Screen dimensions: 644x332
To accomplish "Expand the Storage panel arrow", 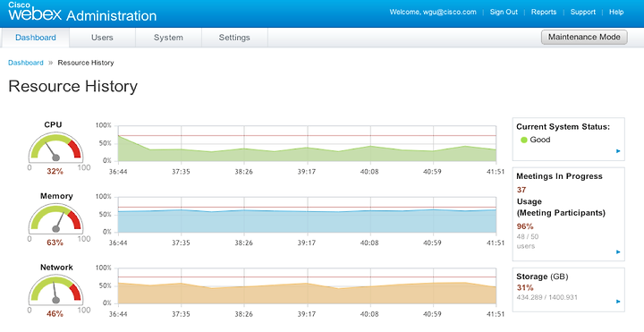I will pos(618,302).
